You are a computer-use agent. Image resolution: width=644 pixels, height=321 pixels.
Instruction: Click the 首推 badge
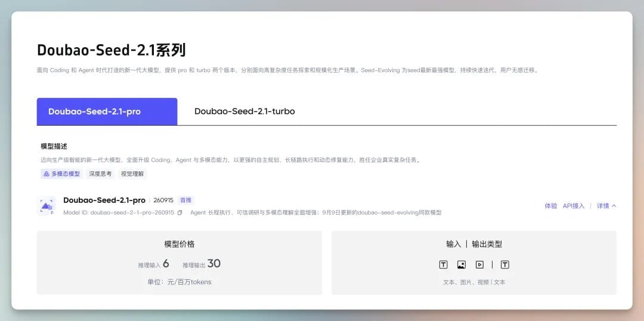185,200
